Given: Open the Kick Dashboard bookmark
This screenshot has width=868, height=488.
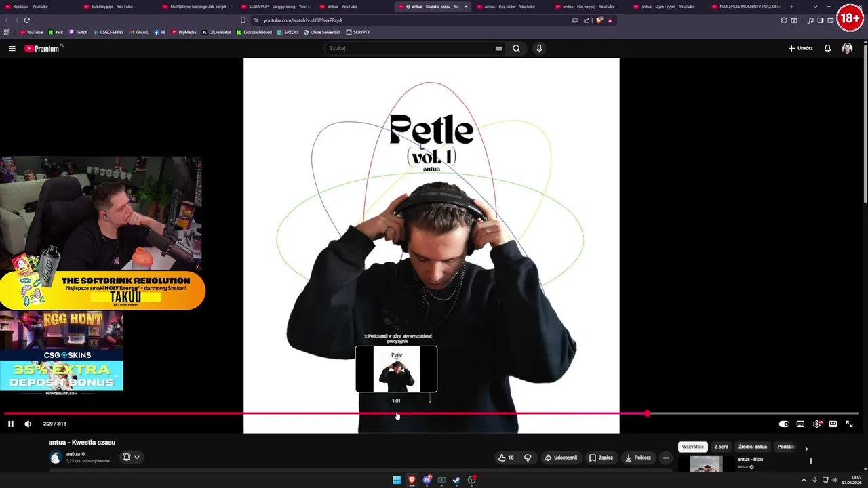Looking at the screenshot, I should point(254,32).
